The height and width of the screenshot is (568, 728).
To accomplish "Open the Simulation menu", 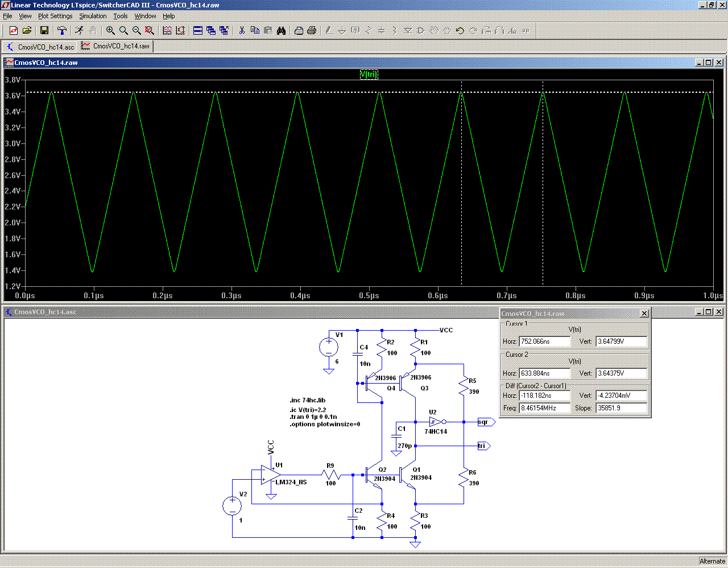I will tap(93, 16).
